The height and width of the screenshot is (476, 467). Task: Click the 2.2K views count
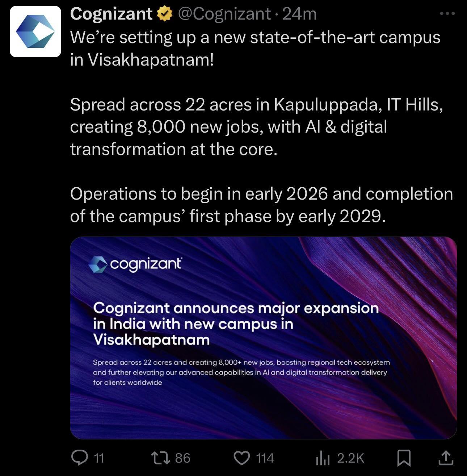coord(350,458)
